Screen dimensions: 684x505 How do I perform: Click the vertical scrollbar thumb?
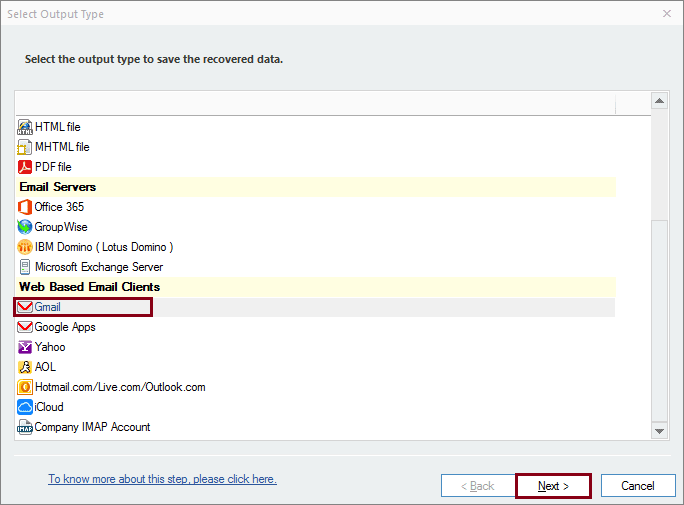tap(660, 321)
